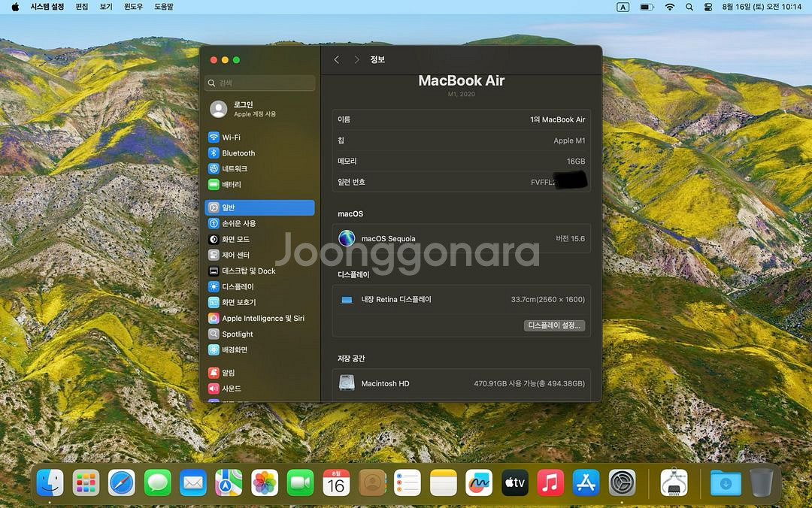Image resolution: width=812 pixels, height=508 pixels.
Task: Launch Finder from the Dock
Action: (50, 482)
